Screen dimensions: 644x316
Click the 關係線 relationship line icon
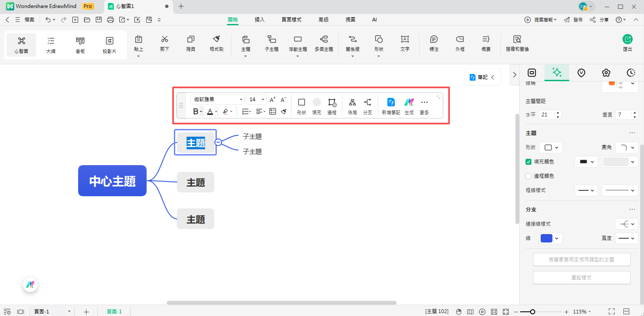click(x=352, y=39)
